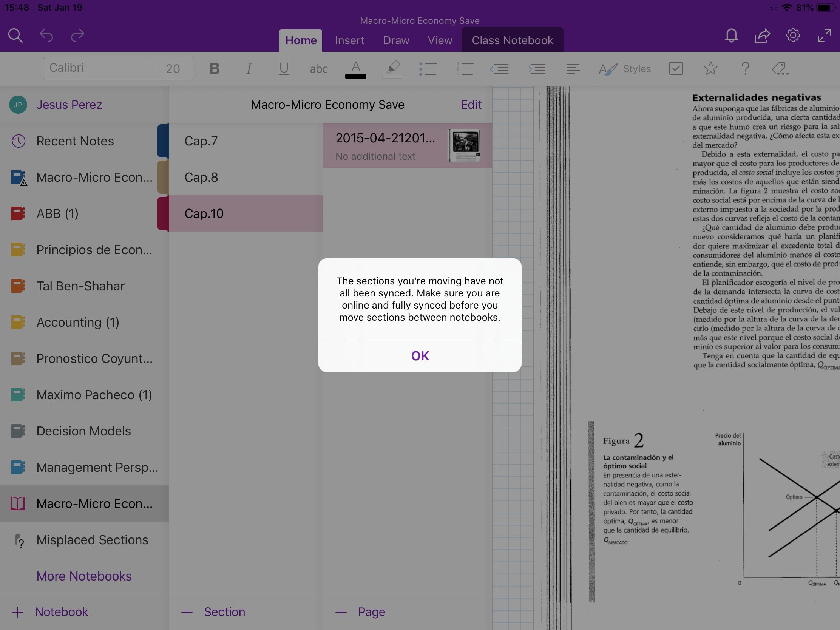Open the notifications bell
The height and width of the screenshot is (630, 840).
(x=731, y=36)
